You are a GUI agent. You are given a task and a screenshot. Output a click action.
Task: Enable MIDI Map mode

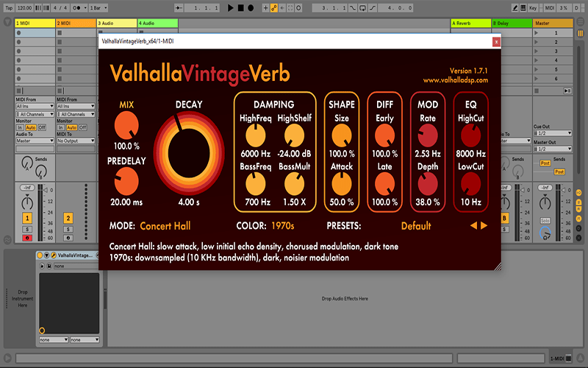[549, 7]
